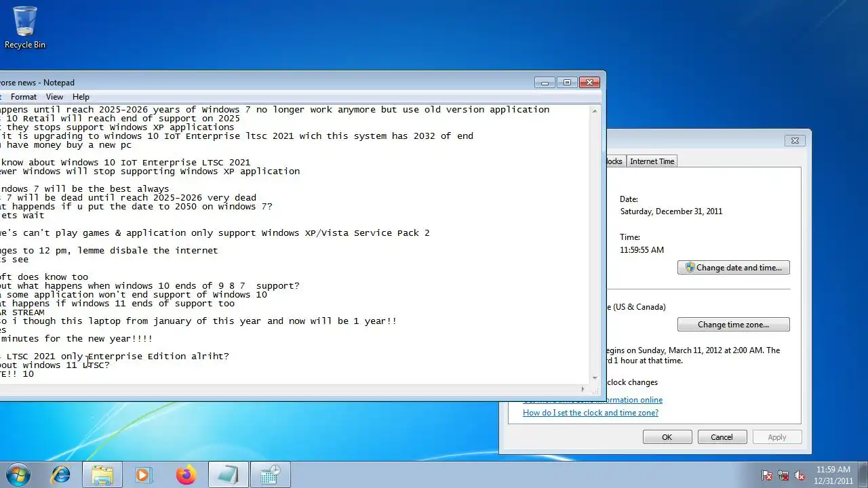868x488 pixels.
Task: Click line 'oft does know too'
Action: (x=44, y=277)
